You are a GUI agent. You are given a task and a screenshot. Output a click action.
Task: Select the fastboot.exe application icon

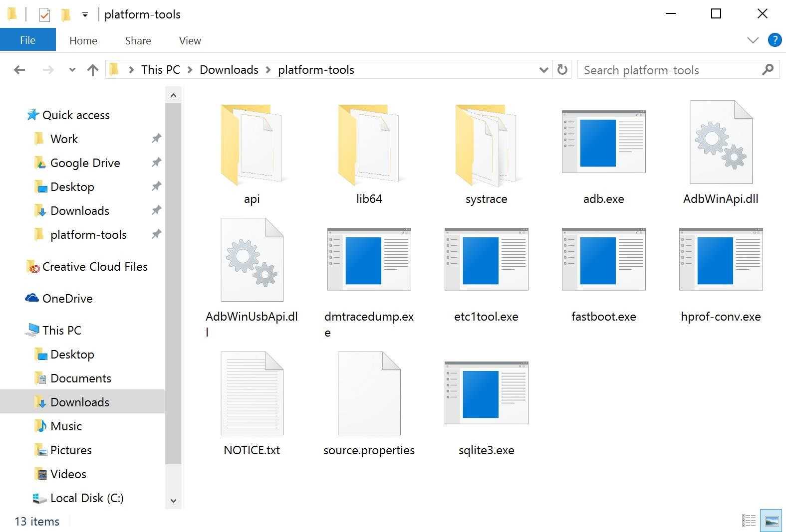pyautogui.click(x=603, y=259)
